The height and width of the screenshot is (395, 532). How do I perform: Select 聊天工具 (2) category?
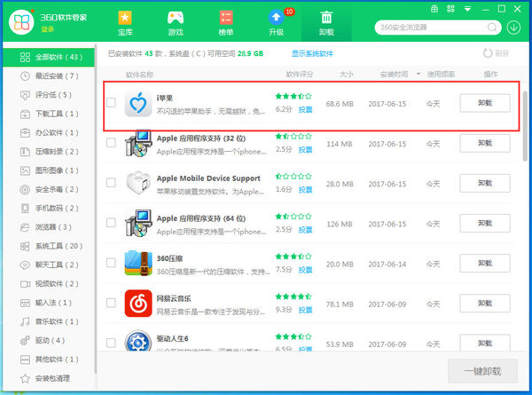point(49,265)
